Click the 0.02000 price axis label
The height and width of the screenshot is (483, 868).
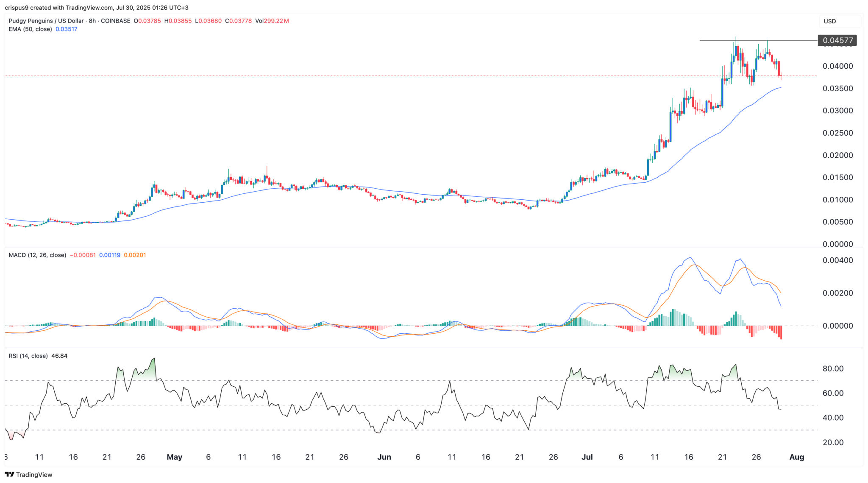(x=837, y=155)
